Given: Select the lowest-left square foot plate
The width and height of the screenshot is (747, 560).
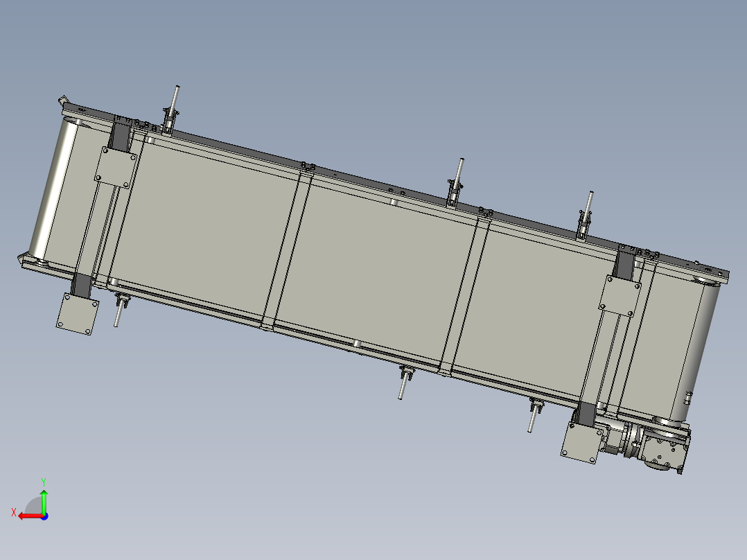Looking at the screenshot, I should [x=78, y=314].
